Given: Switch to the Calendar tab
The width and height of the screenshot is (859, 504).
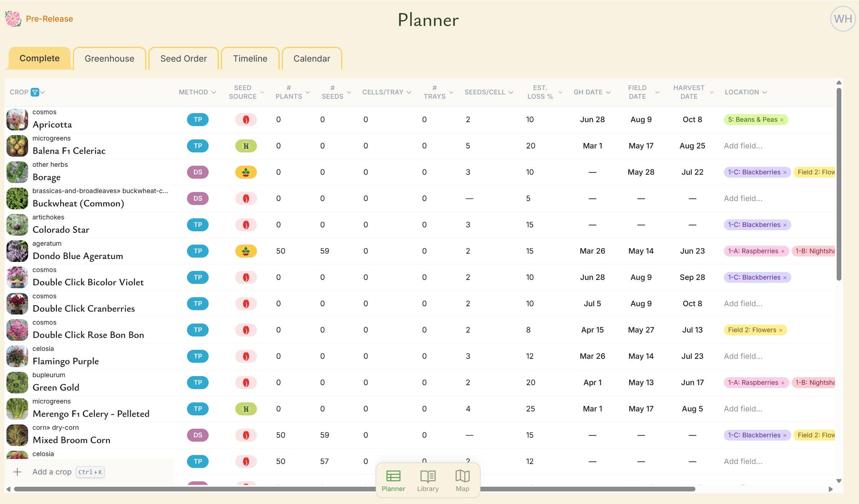Looking at the screenshot, I should 312,58.
